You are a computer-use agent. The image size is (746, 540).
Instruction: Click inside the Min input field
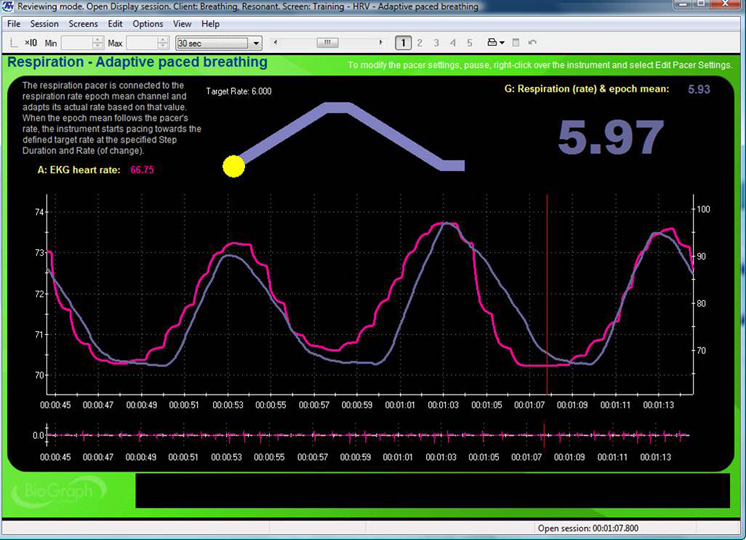(x=75, y=43)
